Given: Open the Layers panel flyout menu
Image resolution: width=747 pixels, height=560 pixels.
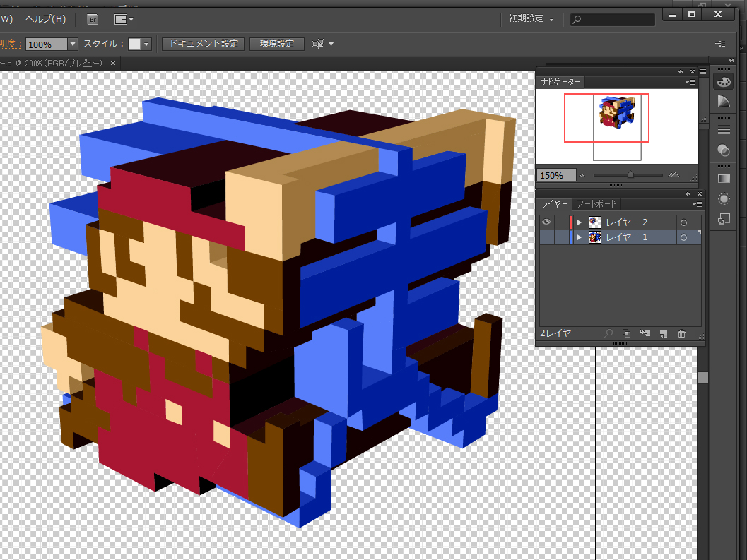Looking at the screenshot, I should tap(698, 204).
